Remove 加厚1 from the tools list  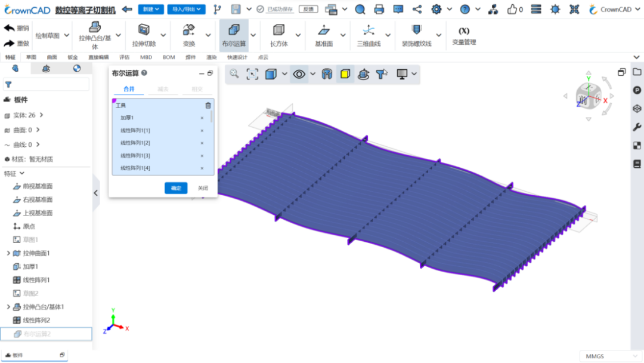(202, 118)
